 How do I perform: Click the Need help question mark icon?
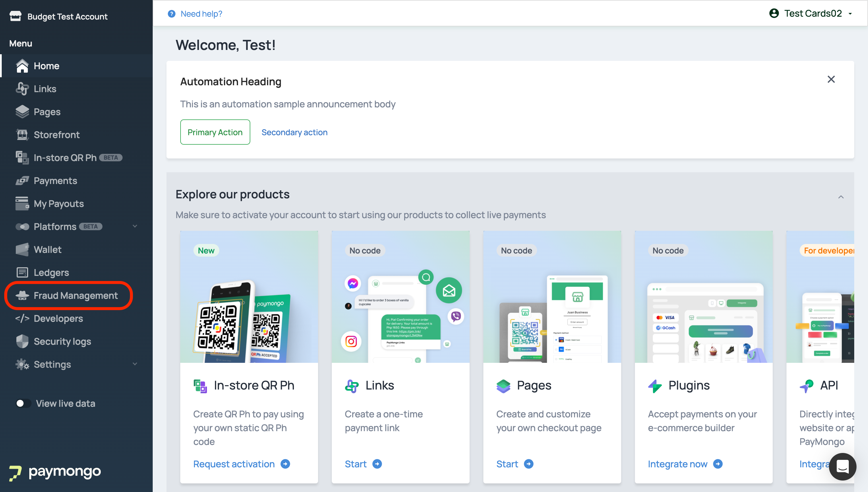pos(172,14)
